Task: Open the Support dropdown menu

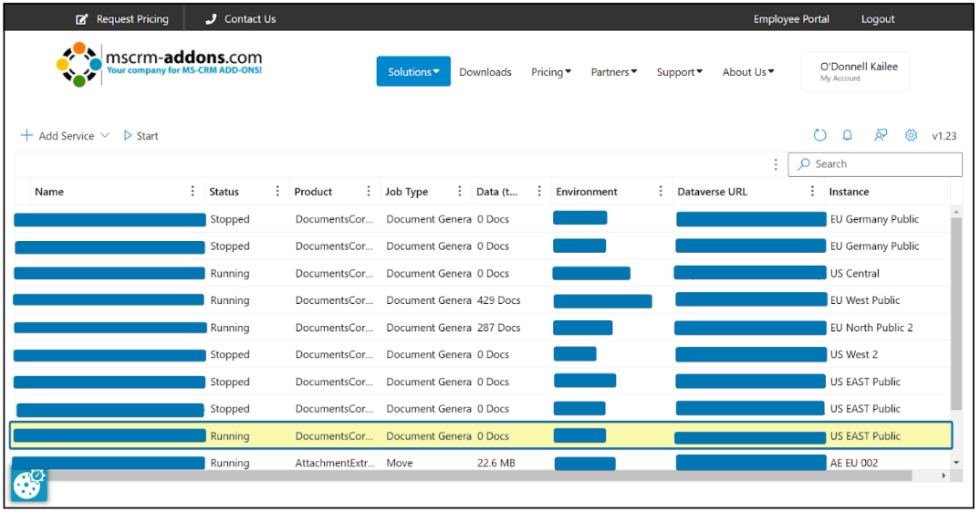Action: pos(680,72)
